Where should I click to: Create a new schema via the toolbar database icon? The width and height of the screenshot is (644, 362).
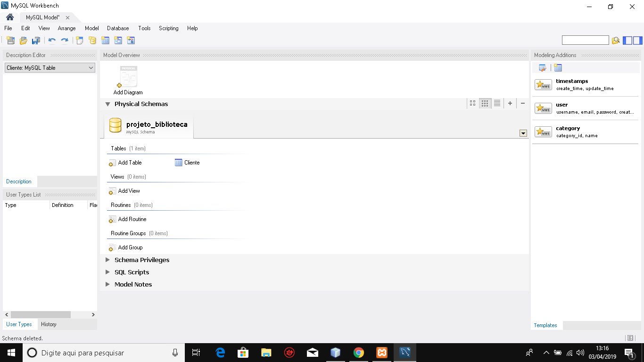pos(92,41)
